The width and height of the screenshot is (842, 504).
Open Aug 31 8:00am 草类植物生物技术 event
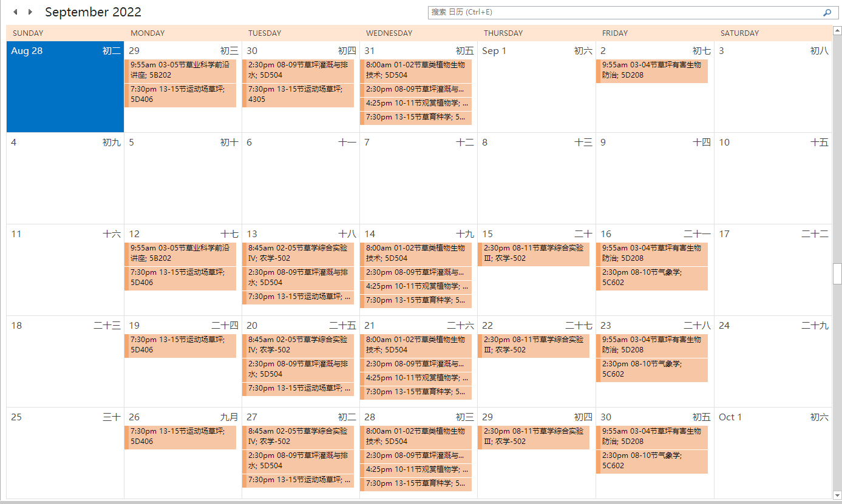click(x=416, y=70)
